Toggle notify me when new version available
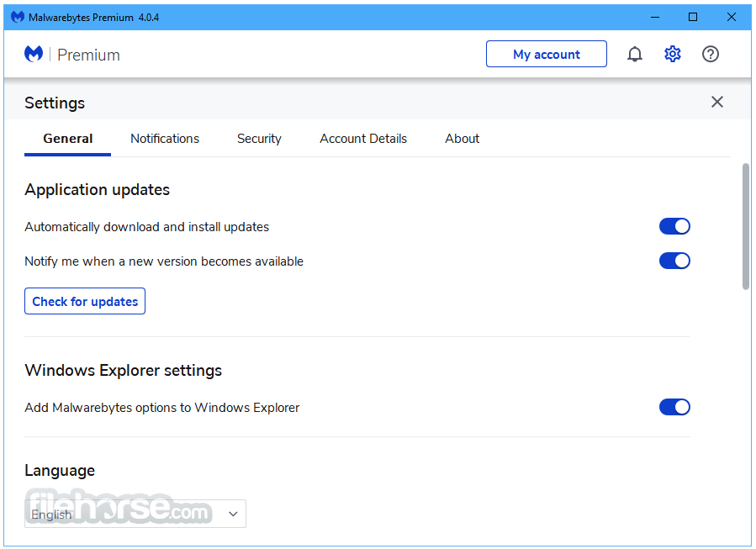756x549 pixels. point(674,261)
